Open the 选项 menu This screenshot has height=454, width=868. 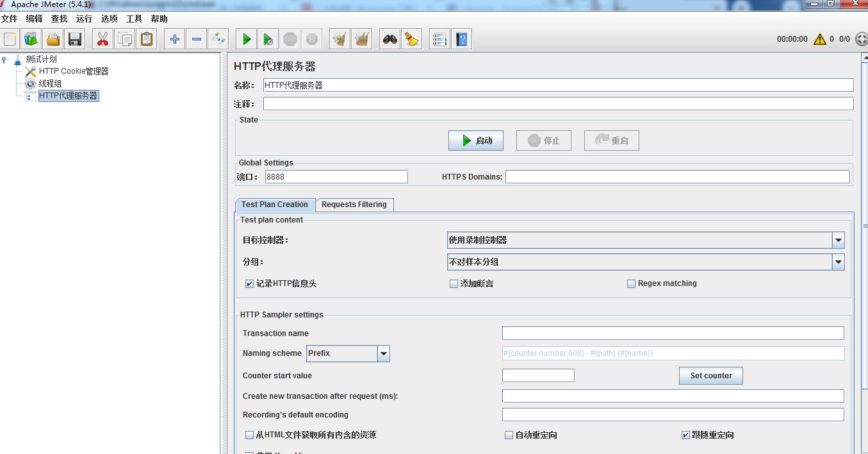pos(109,19)
